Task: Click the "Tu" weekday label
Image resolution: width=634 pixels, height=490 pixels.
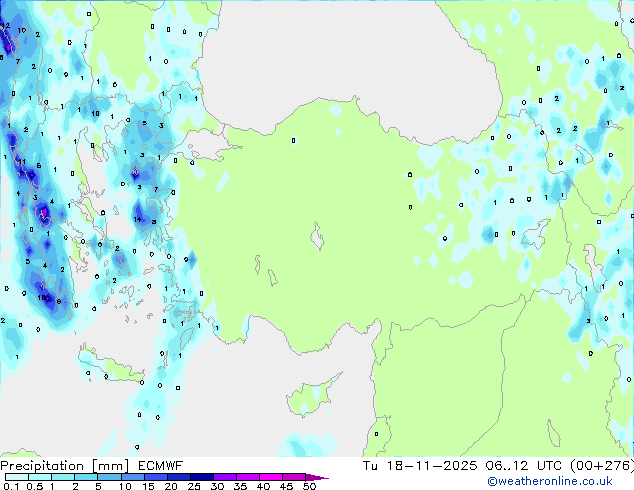Action: tap(370, 466)
